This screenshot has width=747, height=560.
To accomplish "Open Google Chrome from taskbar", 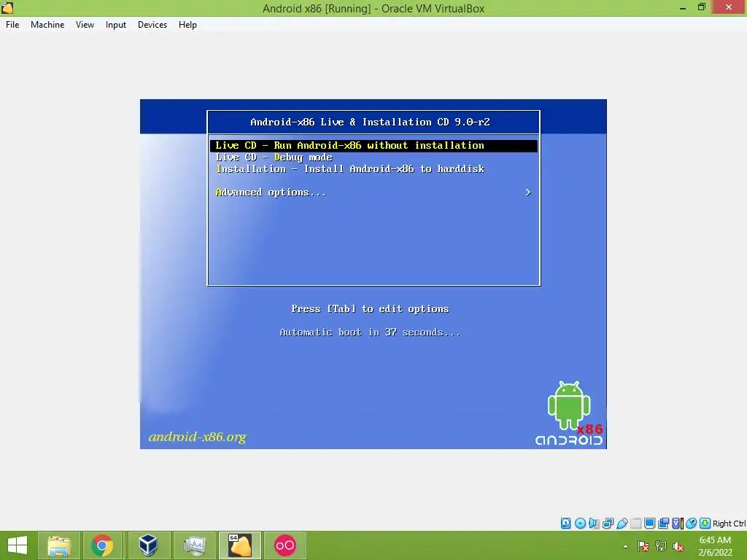I will (x=102, y=545).
